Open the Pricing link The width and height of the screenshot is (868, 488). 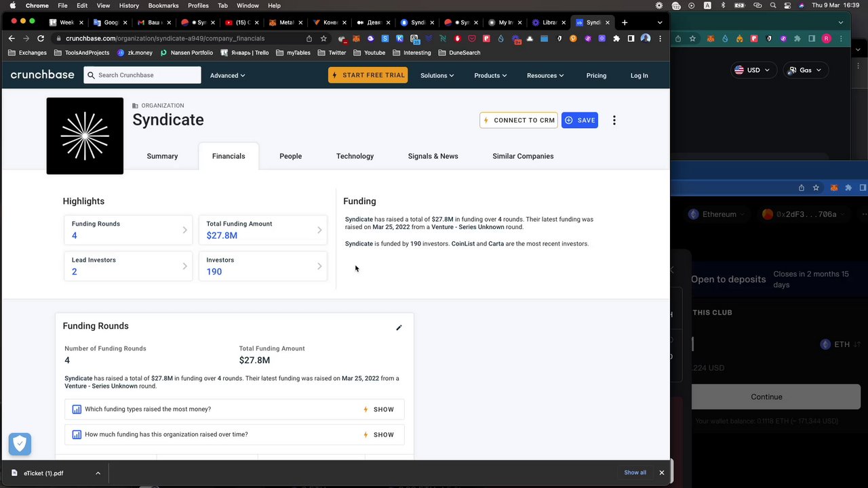(x=596, y=75)
